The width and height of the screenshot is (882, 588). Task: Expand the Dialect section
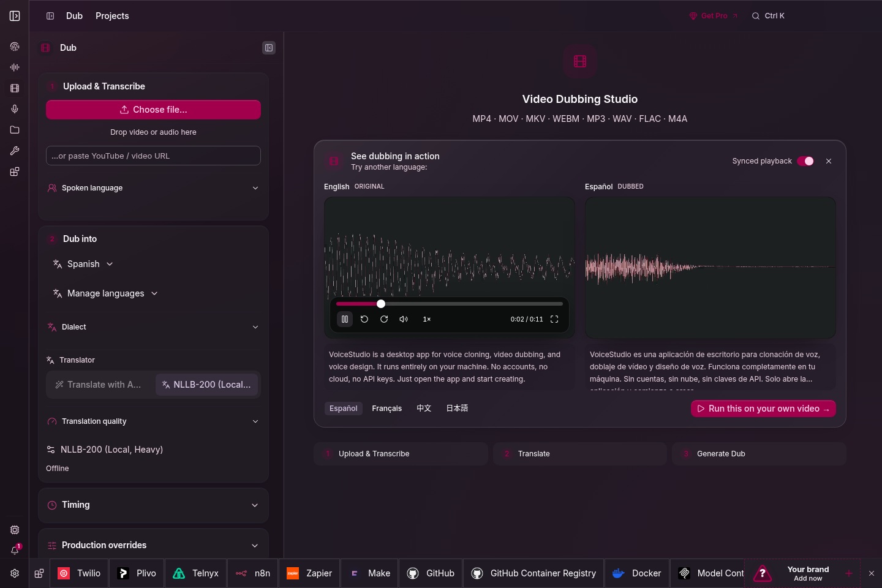coord(153,327)
